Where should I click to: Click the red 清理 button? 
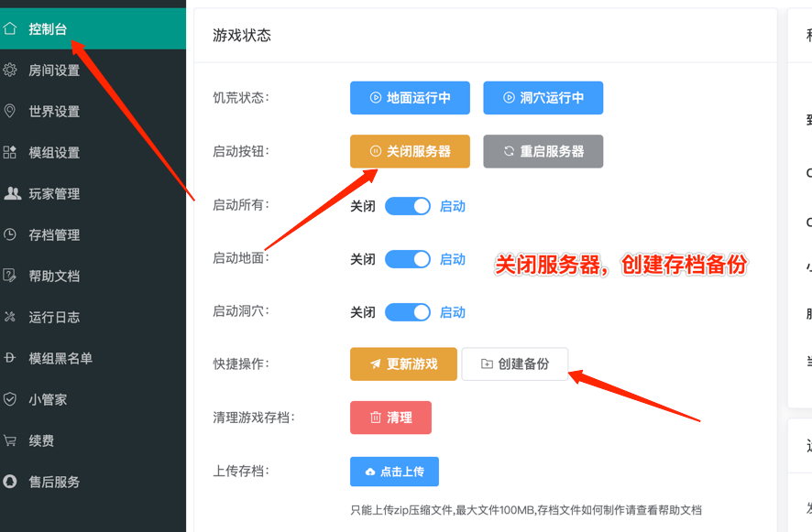(390, 418)
